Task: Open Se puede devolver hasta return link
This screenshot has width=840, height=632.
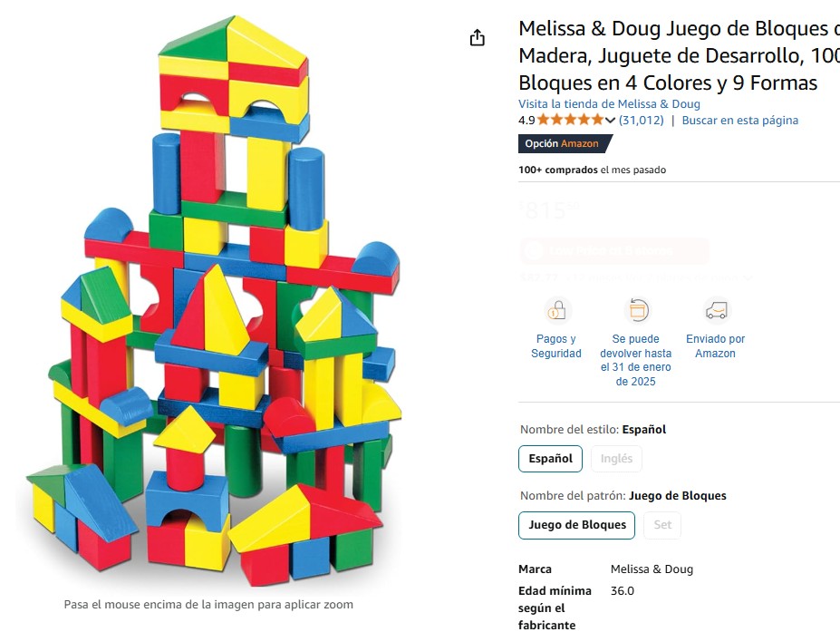Action: [x=636, y=360]
